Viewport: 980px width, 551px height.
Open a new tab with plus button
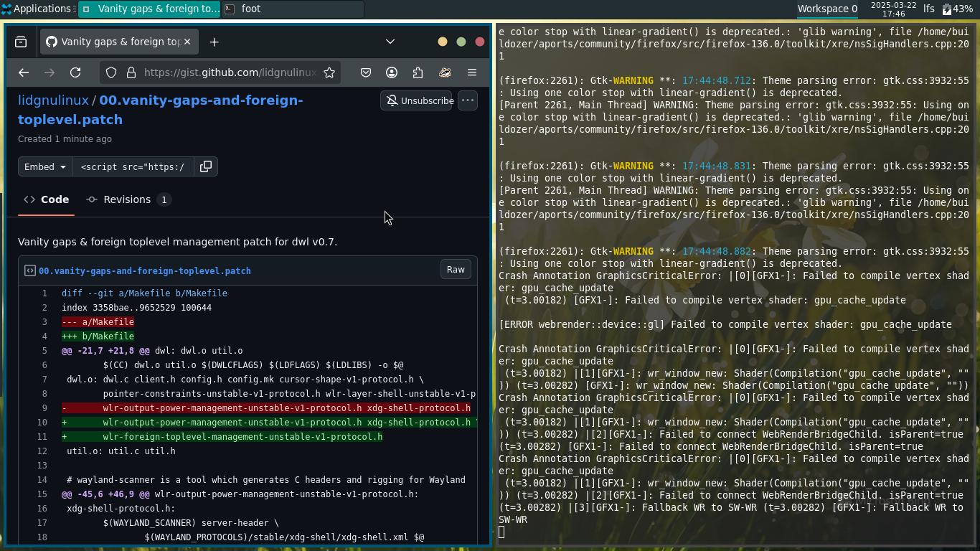click(x=214, y=42)
